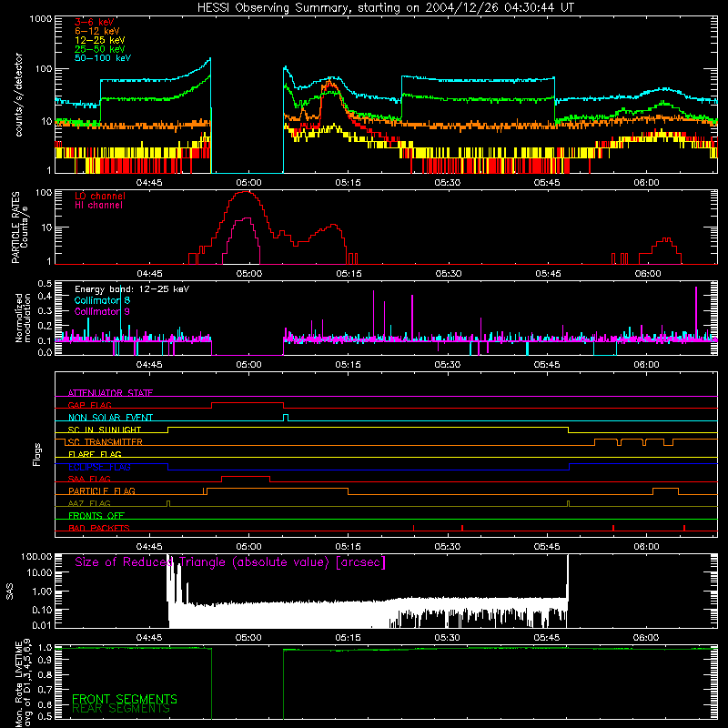Image resolution: width=728 pixels, height=728 pixels.
Task: Click the 1000 tick label on counts axis
Action: 41,19
